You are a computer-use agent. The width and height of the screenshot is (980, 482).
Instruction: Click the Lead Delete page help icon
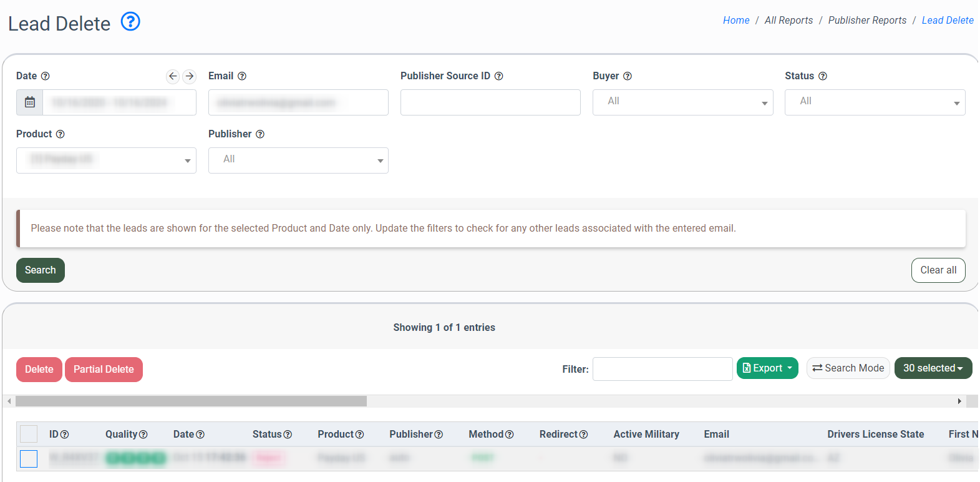[x=130, y=22]
